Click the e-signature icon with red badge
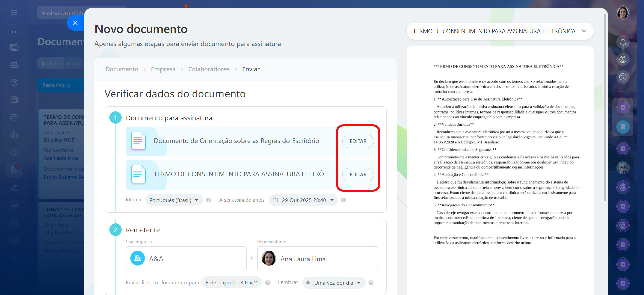The image size is (644, 295). click(14, 170)
